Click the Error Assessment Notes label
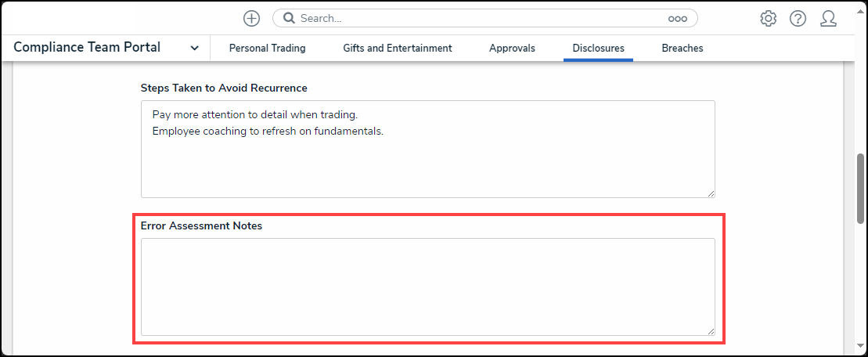The image size is (868, 357). 201,225
